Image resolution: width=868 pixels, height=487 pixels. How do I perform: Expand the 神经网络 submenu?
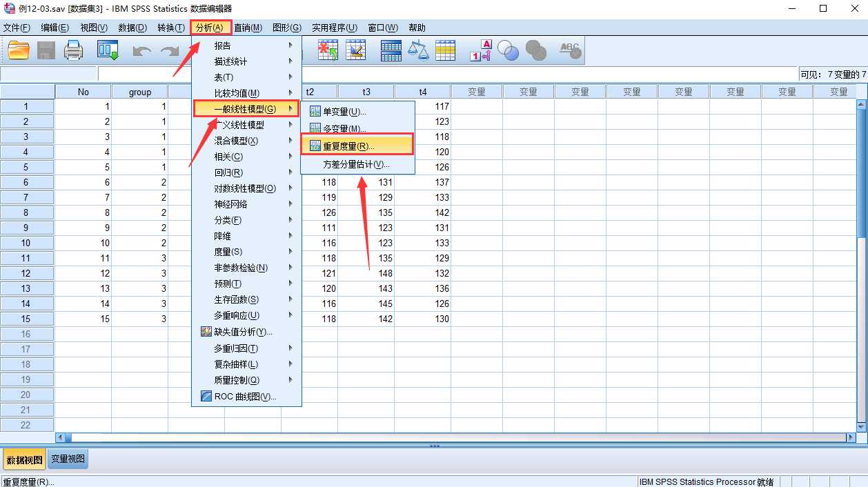pos(290,204)
